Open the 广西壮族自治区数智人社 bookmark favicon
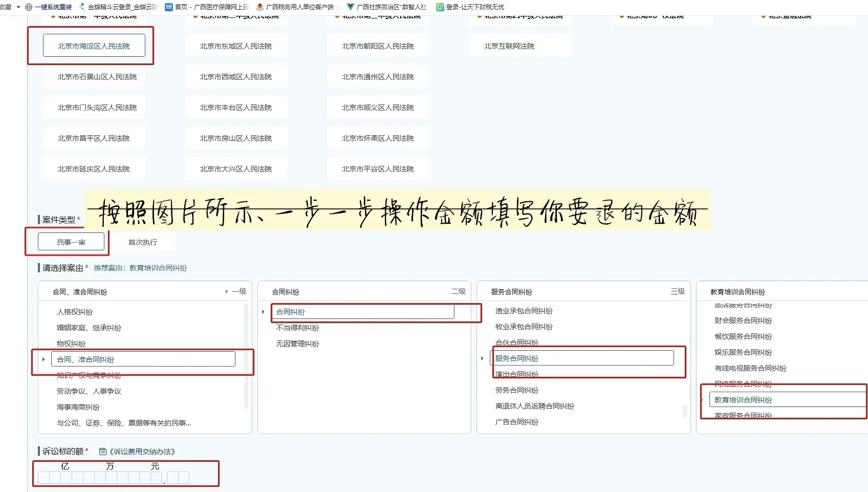Viewport: 868px width, 492px height. tap(350, 7)
